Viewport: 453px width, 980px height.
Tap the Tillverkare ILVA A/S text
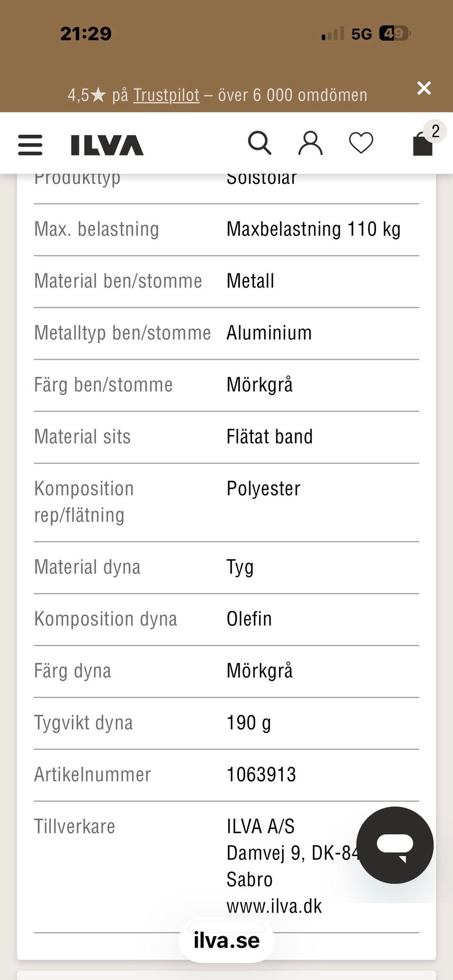260,826
